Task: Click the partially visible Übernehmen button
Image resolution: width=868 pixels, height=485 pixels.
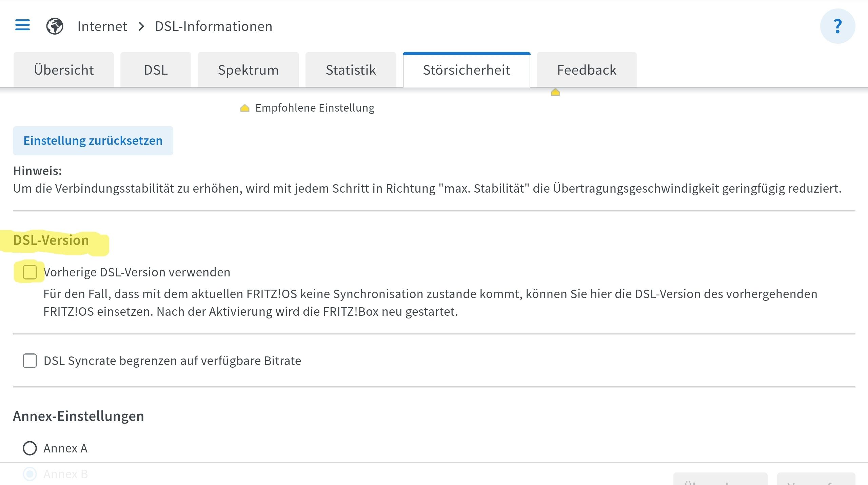Action: click(720, 479)
